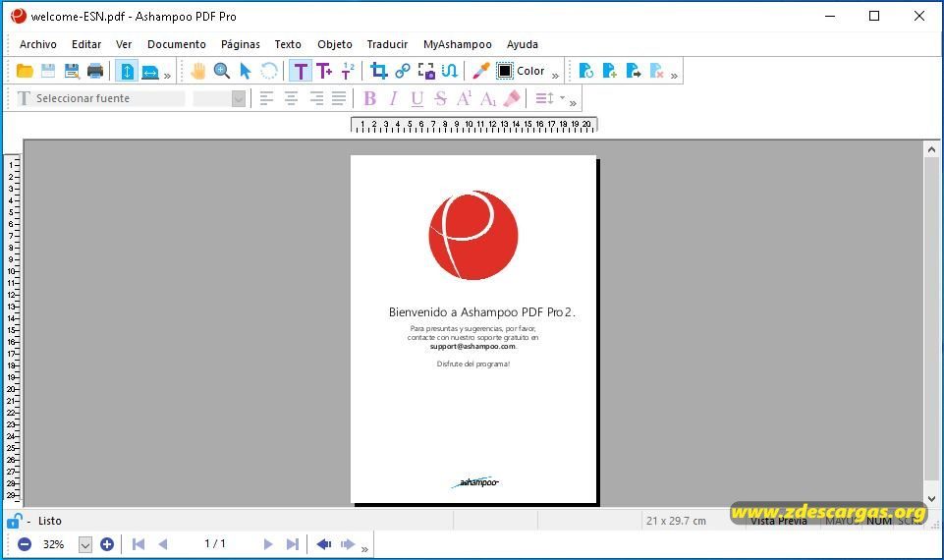Screen dimensions: 944x560
Task: Align text right
Action: pyautogui.click(x=315, y=98)
